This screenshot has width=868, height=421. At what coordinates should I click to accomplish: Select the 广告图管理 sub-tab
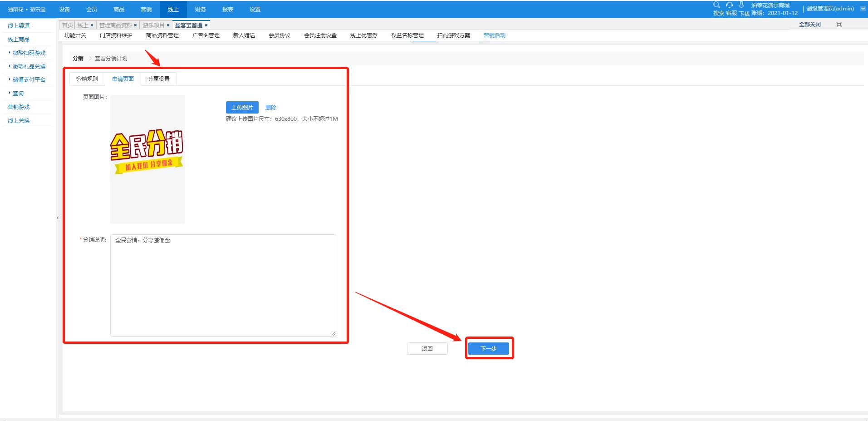[x=206, y=35]
